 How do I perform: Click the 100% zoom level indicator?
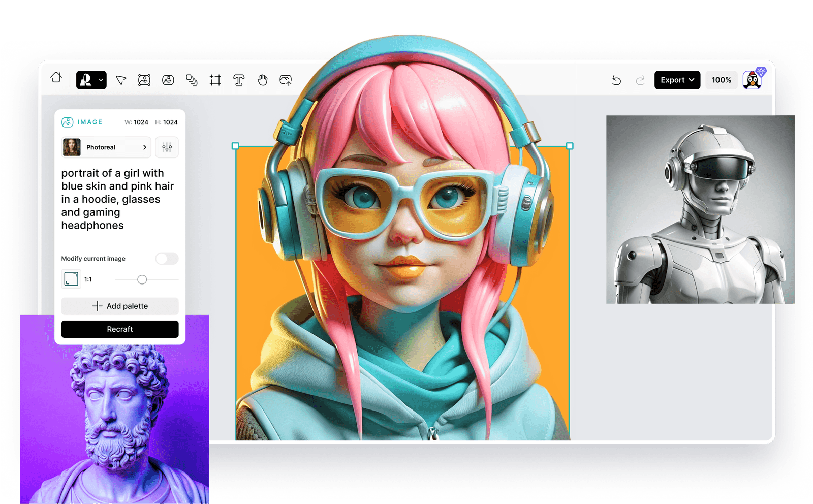pos(721,80)
